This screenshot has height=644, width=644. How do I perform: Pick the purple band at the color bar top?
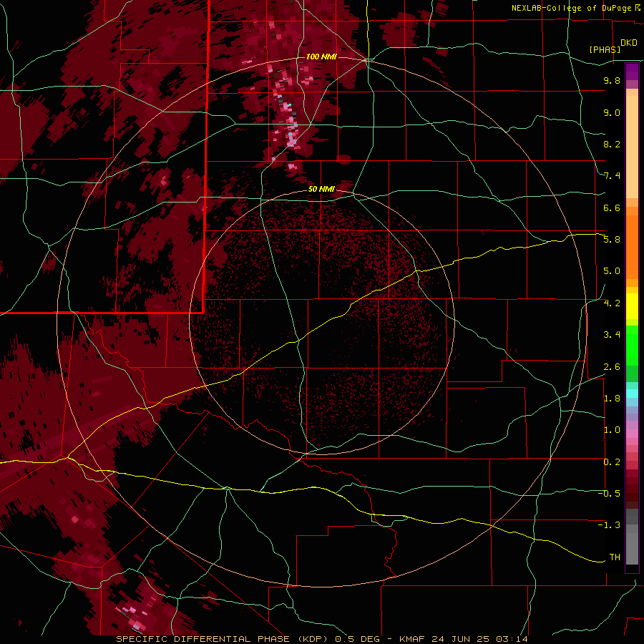pos(632,72)
